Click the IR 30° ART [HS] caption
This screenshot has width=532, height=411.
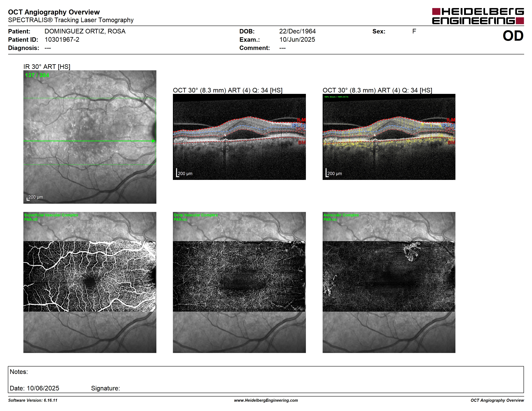point(47,66)
